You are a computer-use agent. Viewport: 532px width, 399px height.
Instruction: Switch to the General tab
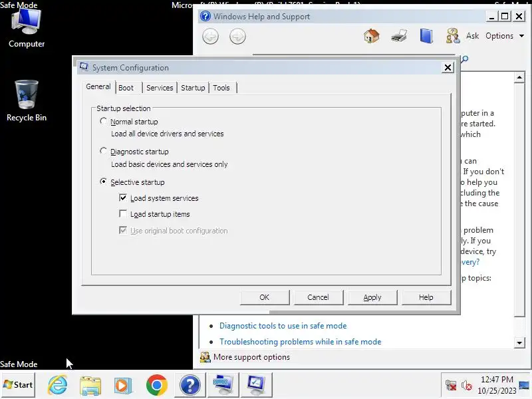point(98,86)
